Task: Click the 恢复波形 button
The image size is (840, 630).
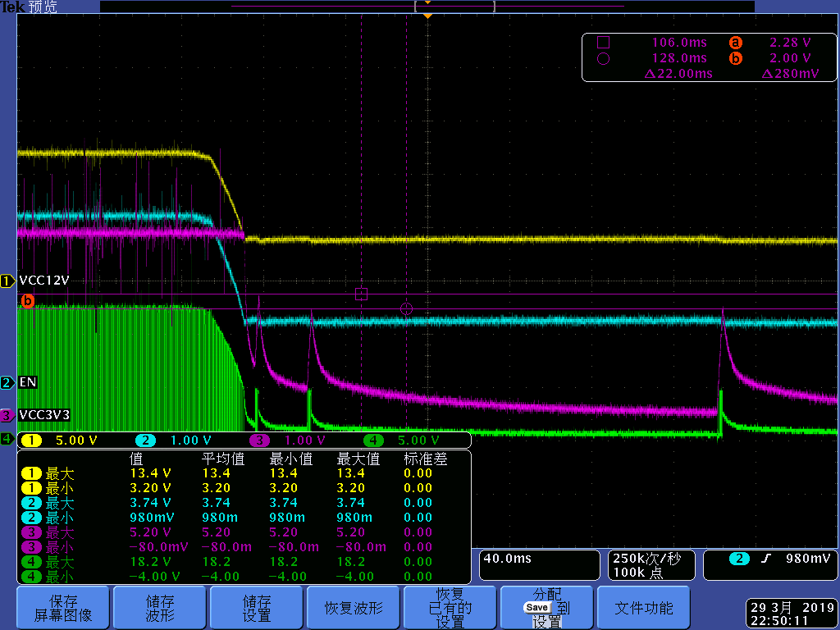Action: point(354,608)
